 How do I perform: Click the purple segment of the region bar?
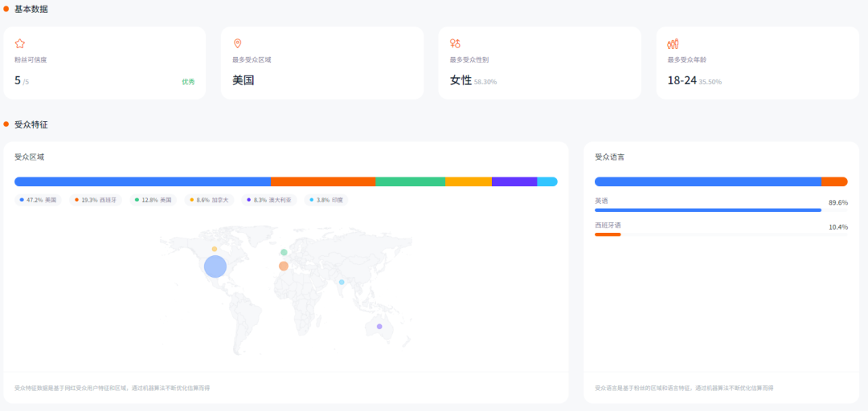point(514,181)
